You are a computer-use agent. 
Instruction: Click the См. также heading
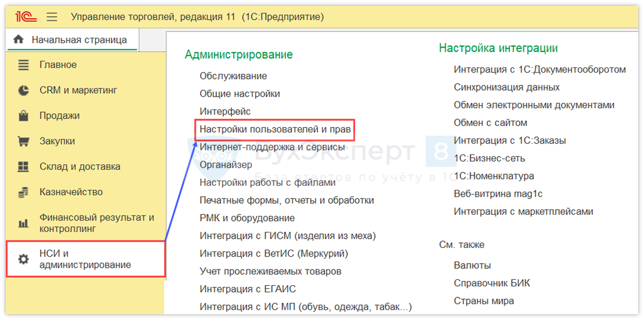(x=462, y=245)
